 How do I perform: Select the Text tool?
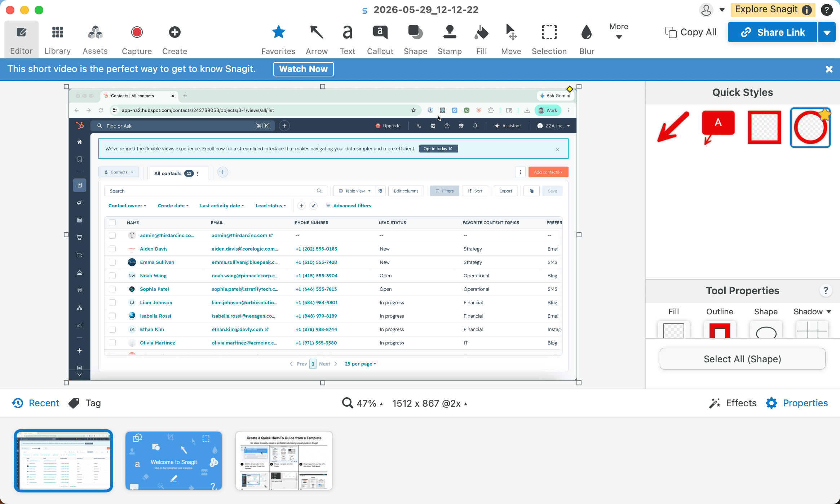[347, 39]
